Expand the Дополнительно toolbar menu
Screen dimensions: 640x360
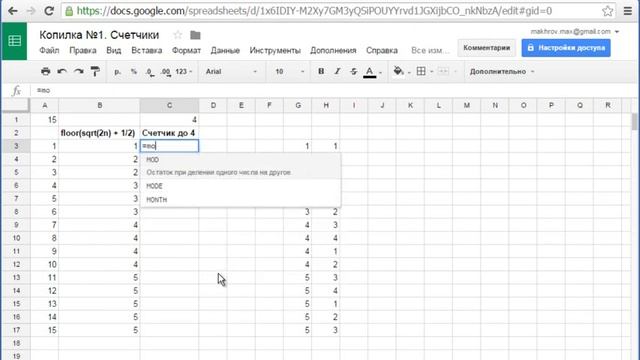click(x=502, y=71)
